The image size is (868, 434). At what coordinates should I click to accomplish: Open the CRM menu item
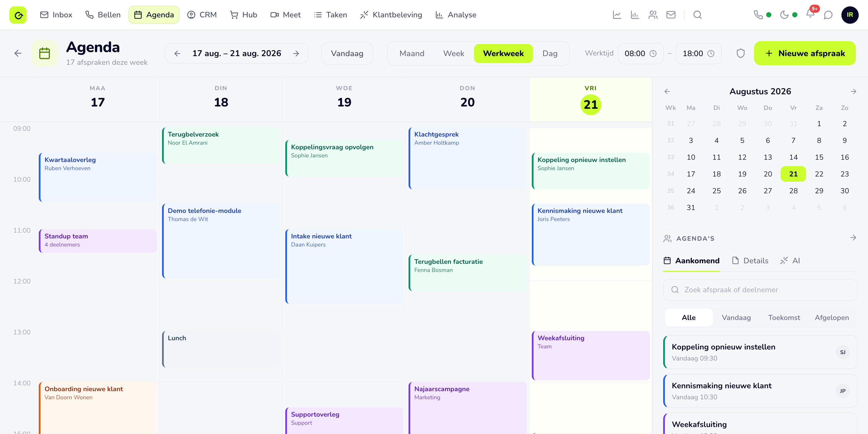click(x=202, y=15)
